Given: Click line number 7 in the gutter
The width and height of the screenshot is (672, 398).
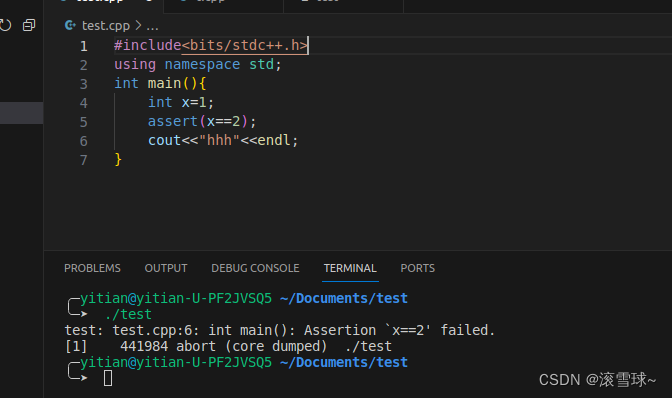Looking at the screenshot, I should 84,160.
